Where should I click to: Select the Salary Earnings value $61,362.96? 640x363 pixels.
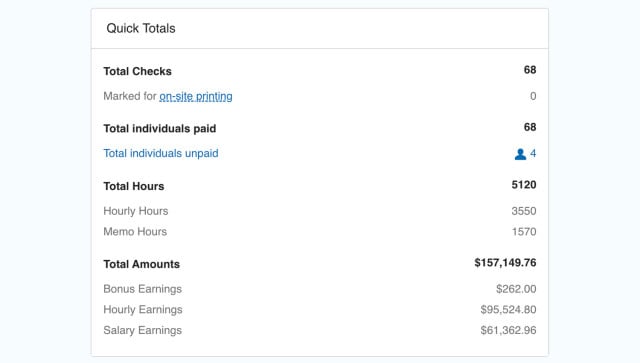tap(508, 330)
